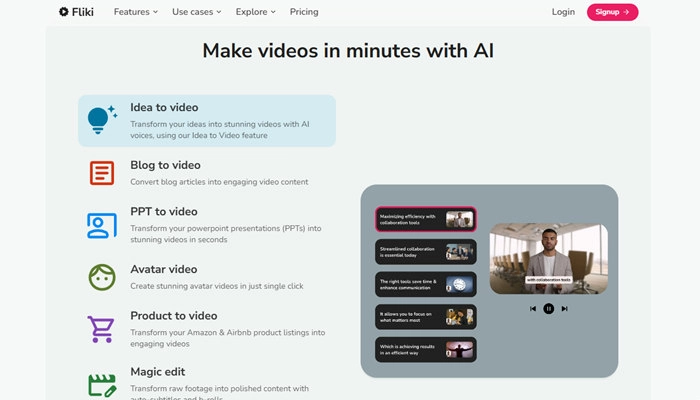Click 'Create stunning avatar videos in just single click'
This screenshot has width=700, height=400.
[x=217, y=286]
